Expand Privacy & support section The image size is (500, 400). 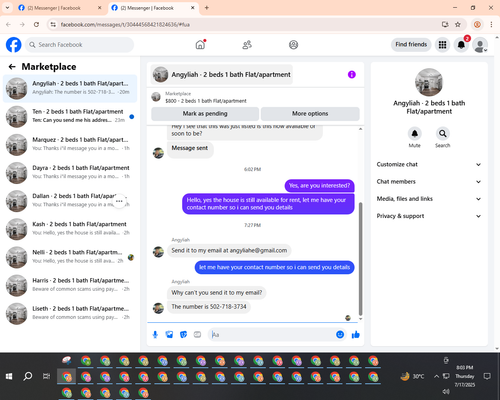(429, 216)
